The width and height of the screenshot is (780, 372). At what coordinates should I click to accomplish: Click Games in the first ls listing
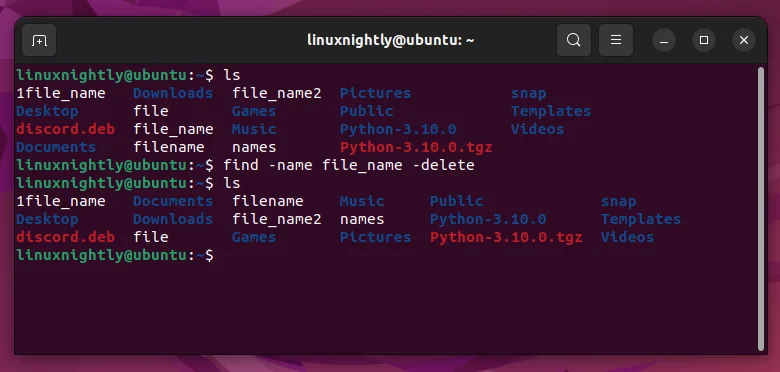254,111
